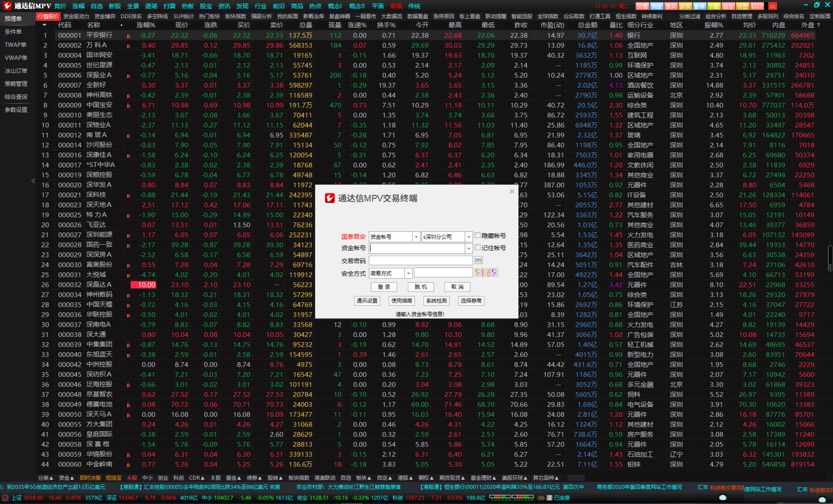Viewport: 833px width, 504px height.
Task: Open the soft keyboard icon beside 交易密码
Action: coord(478,260)
